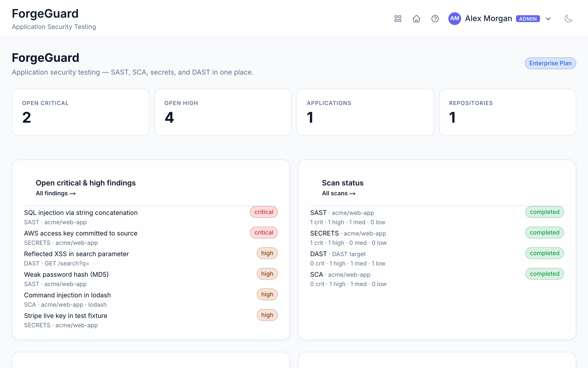Open Stripe live key in test fixture finding

point(65,316)
